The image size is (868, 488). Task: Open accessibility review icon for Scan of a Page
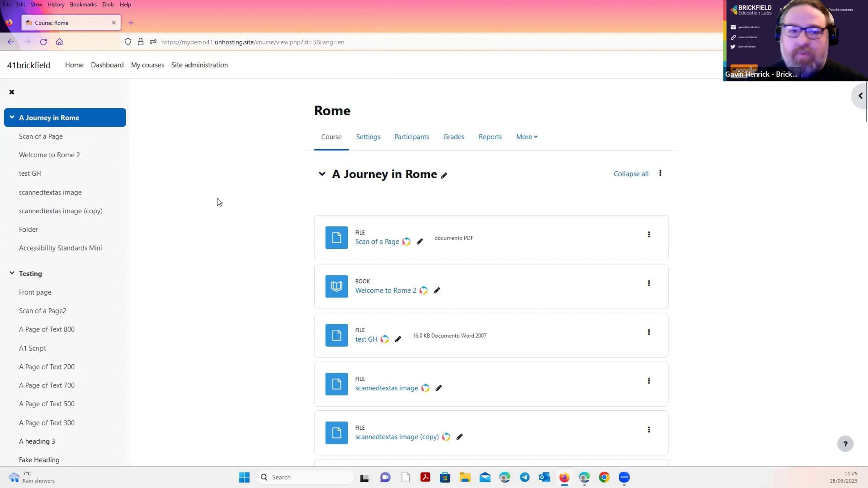click(x=407, y=242)
